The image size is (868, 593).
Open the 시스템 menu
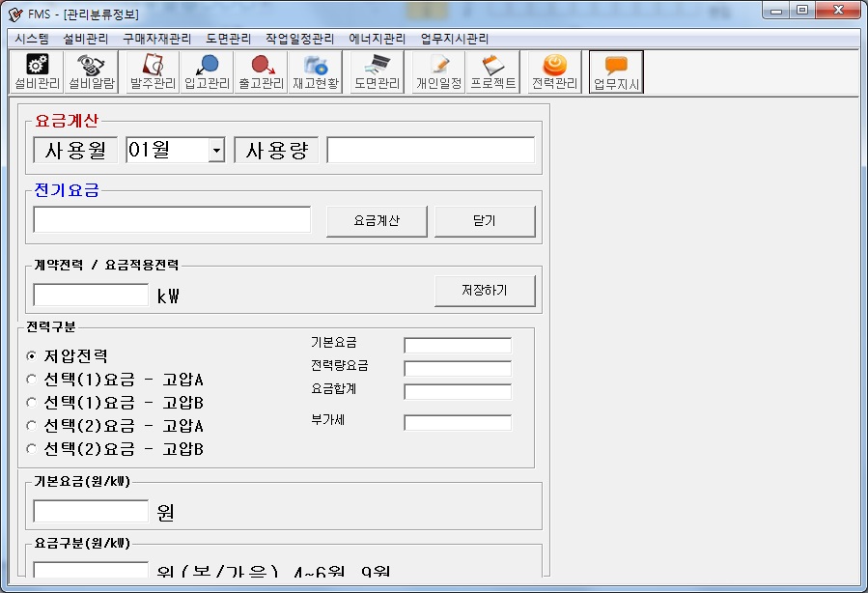click(32, 40)
